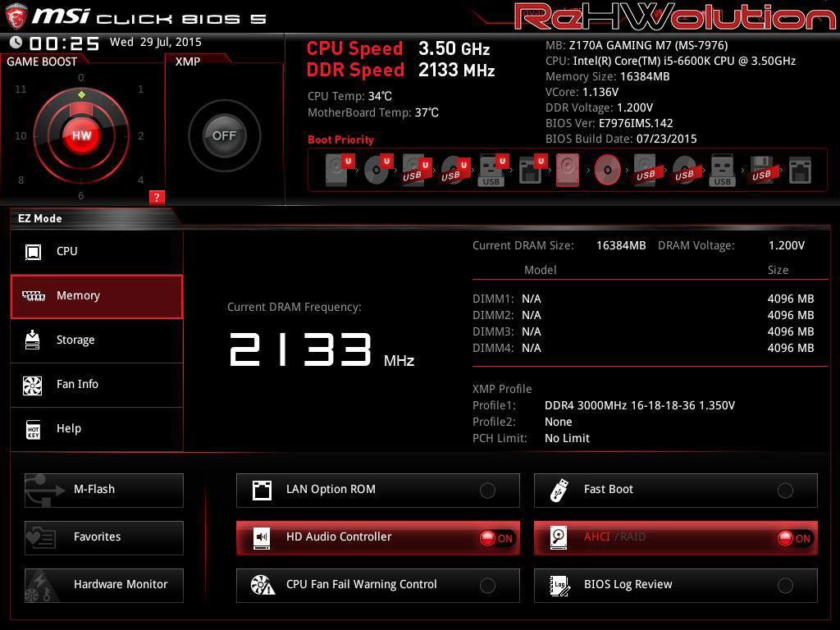Image resolution: width=840 pixels, height=630 pixels.
Task: Switch to the Storage section
Action: [x=97, y=340]
